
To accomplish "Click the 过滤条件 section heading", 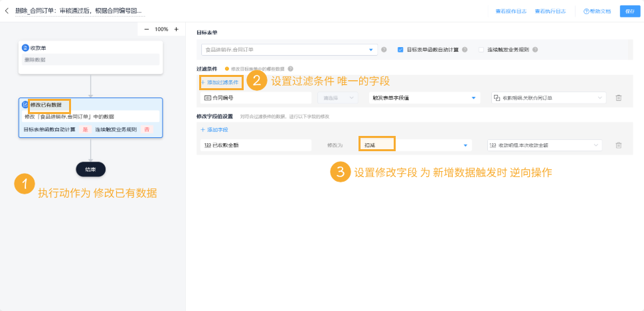I will (206, 68).
